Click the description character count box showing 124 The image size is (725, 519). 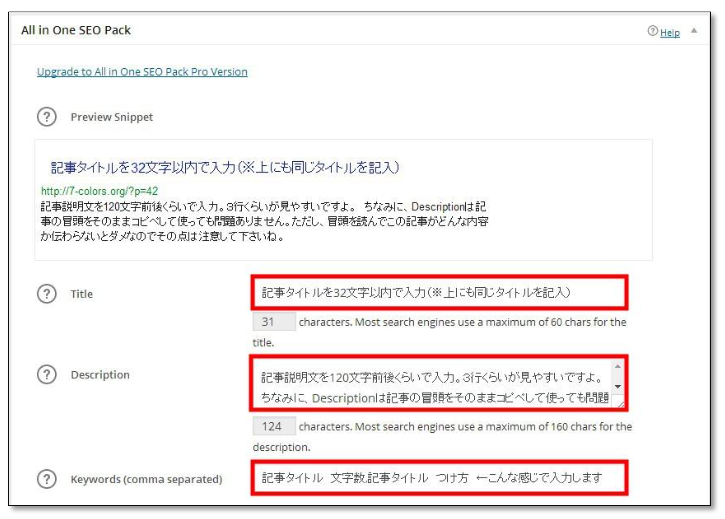pos(274,426)
